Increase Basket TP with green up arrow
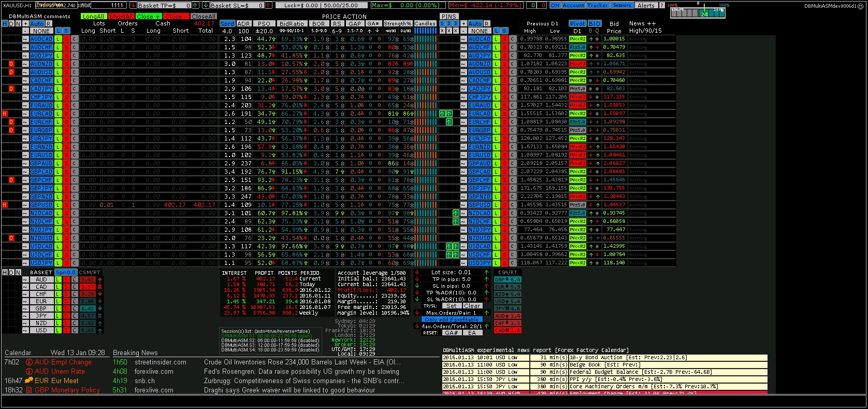The height and width of the screenshot is (409, 868). point(195,5)
